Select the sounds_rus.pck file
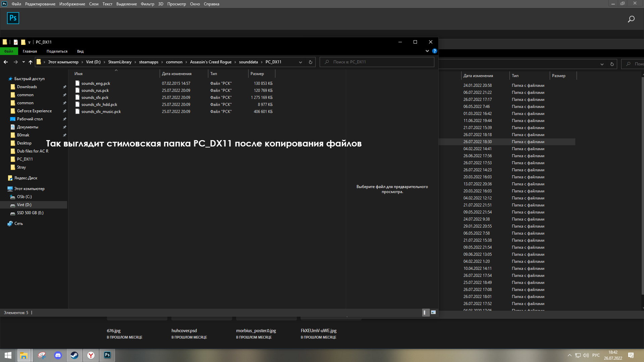 coord(95,90)
